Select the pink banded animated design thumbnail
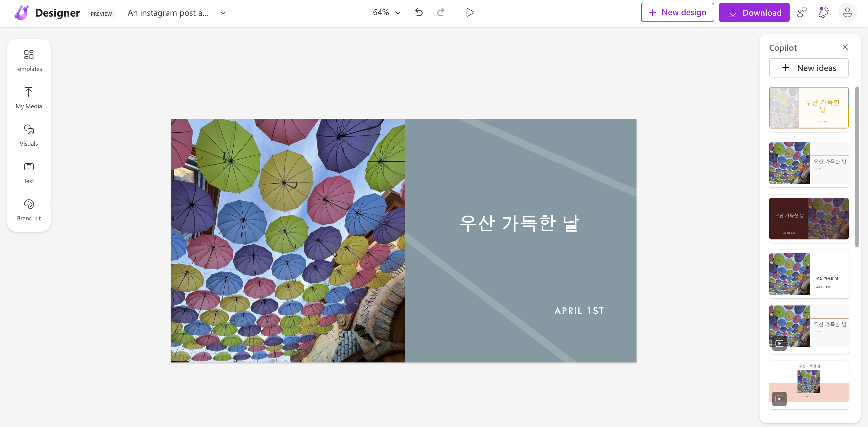 tap(808, 385)
